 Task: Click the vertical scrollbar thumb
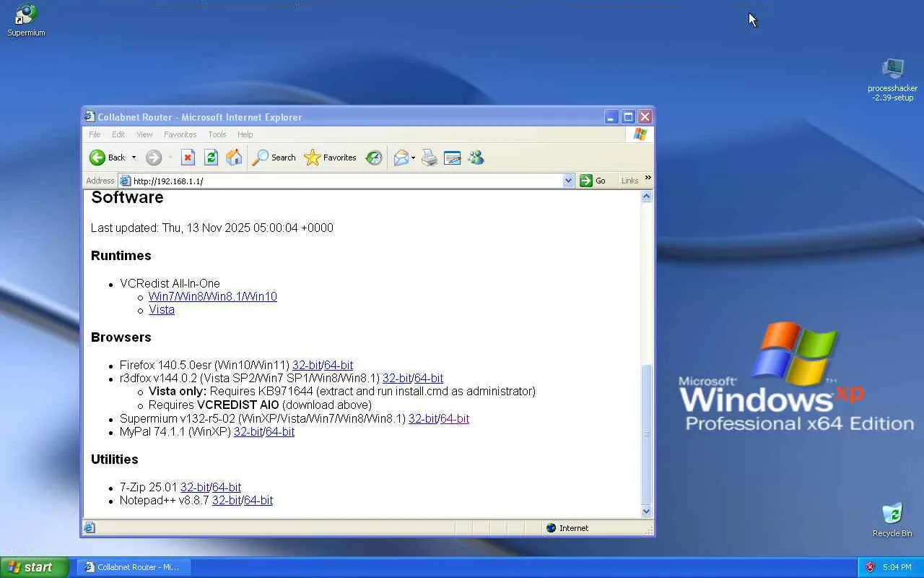point(647,434)
